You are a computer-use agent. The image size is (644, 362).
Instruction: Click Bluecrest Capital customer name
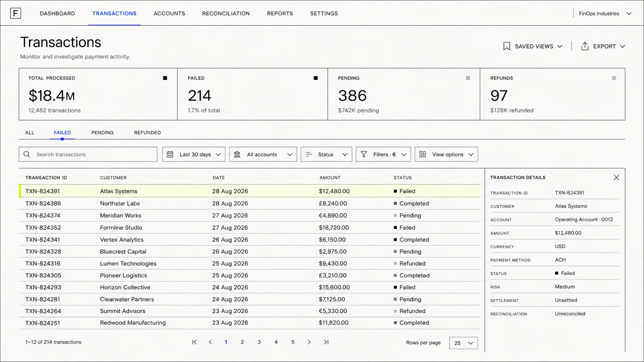123,252
